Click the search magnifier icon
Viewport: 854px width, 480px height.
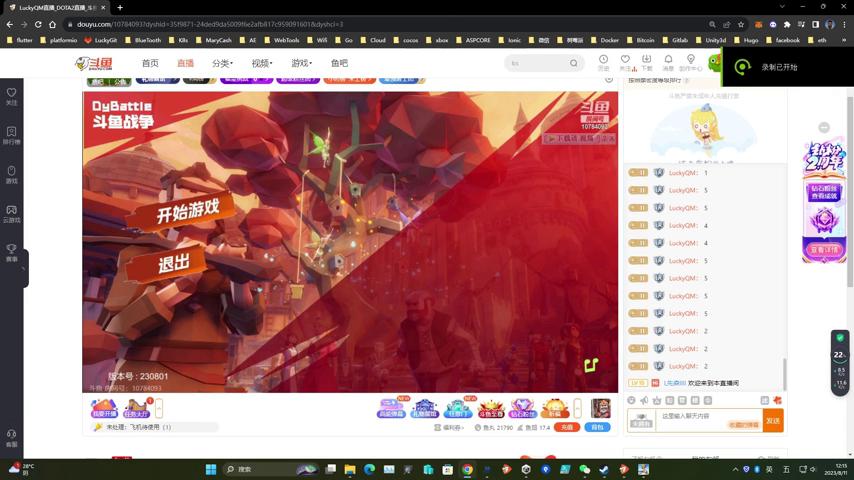(x=574, y=63)
